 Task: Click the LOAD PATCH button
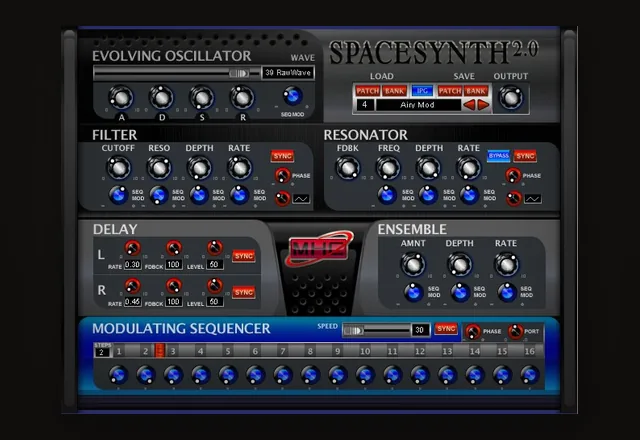point(367,91)
